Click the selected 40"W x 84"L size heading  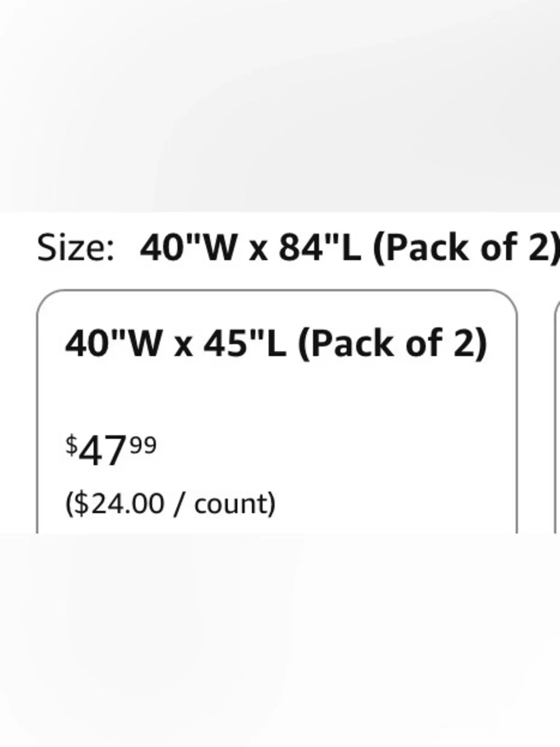[350, 247]
